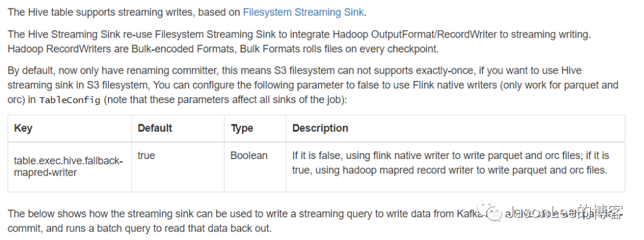Click the Default column header

(155, 128)
